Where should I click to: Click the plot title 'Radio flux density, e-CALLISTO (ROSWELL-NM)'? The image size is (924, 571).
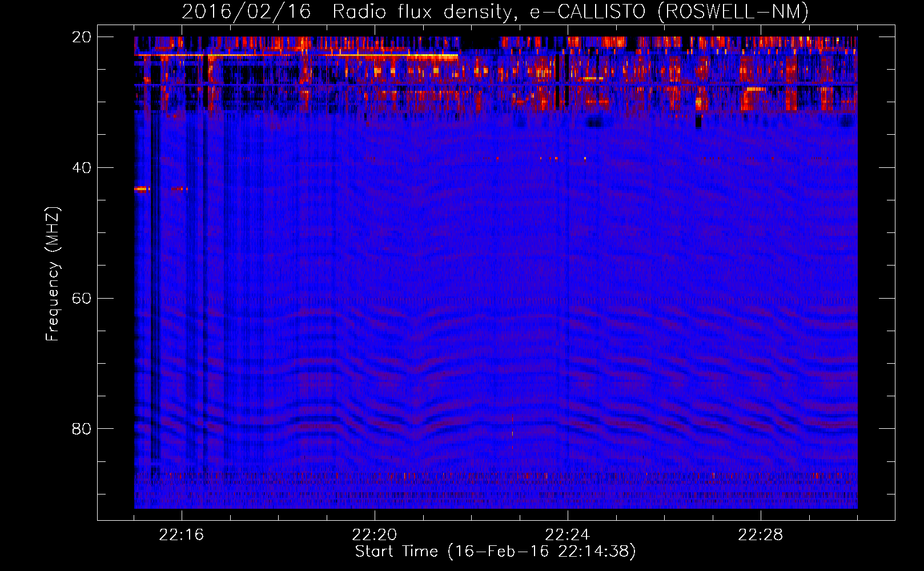coord(571,11)
